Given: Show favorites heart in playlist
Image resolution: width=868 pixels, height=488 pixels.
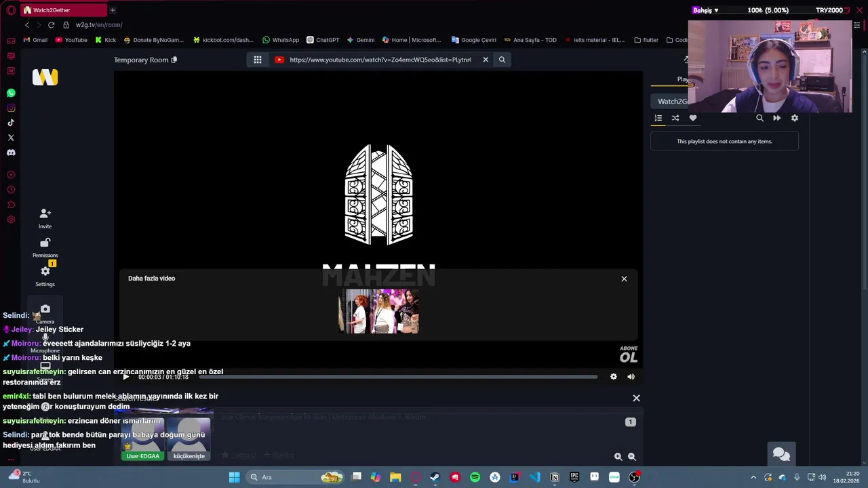Looking at the screenshot, I should click(x=693, y=118).
